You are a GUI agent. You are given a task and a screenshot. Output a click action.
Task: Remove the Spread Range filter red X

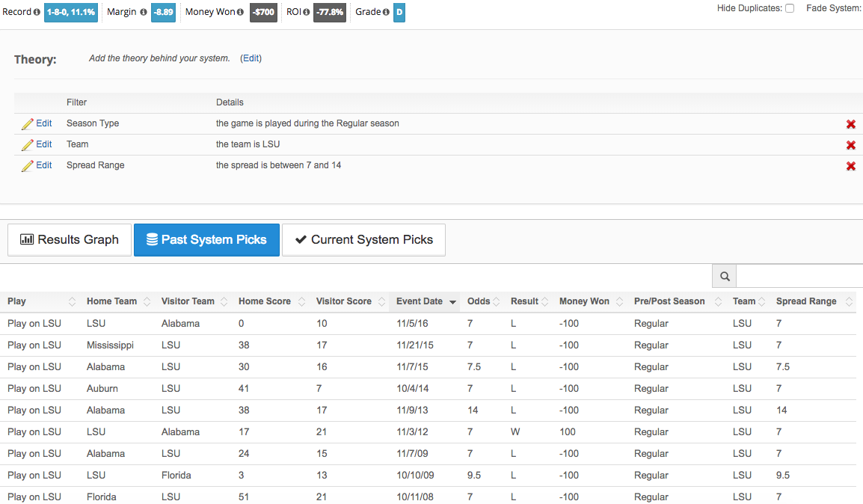pos(851,166)
